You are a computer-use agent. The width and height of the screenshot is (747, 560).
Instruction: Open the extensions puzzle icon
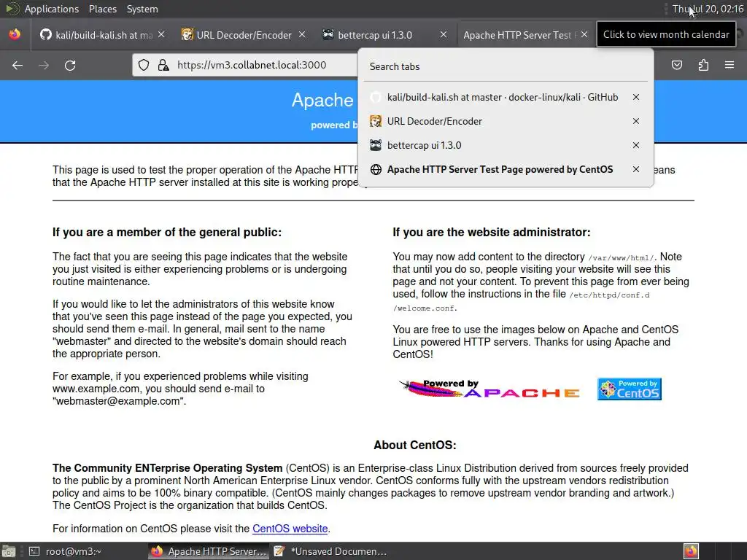(703, 65)
